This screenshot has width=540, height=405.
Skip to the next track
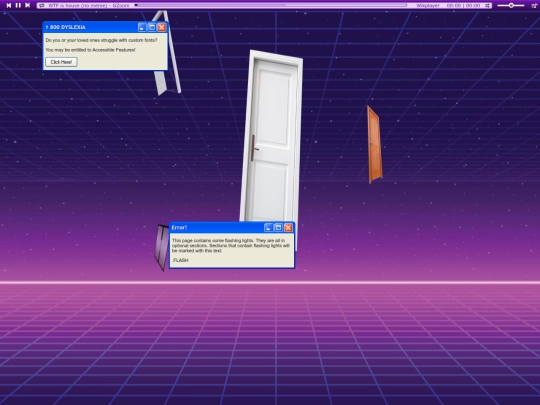pyautogui.click(x=28, y=5)
